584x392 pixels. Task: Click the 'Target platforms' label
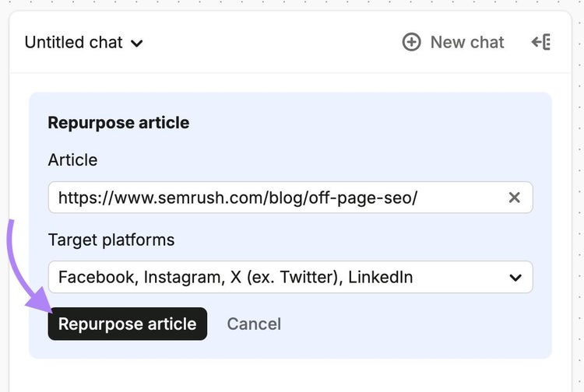click(111, 240)
